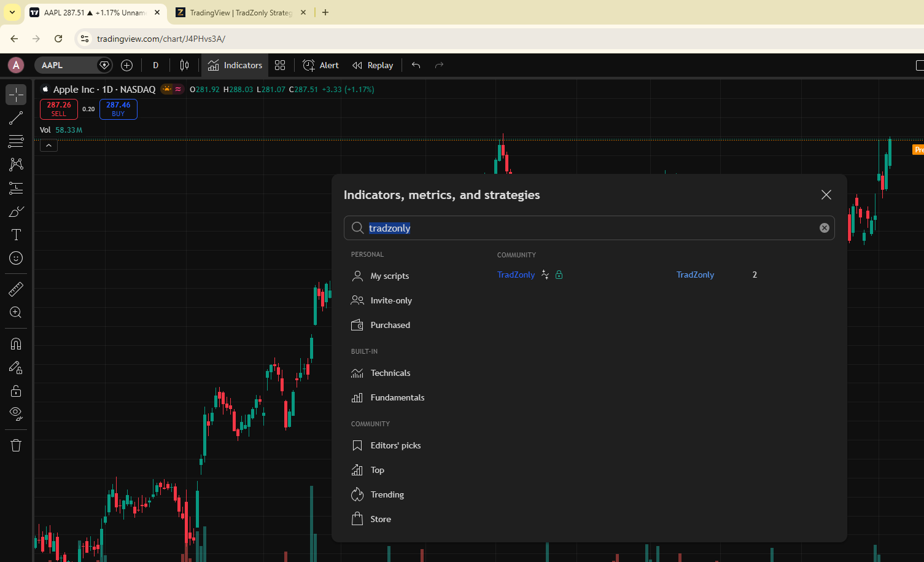Toggle magnet mode in the left toolbar
The height and width of the screenshot is (562, 924).
coord(16,344)
